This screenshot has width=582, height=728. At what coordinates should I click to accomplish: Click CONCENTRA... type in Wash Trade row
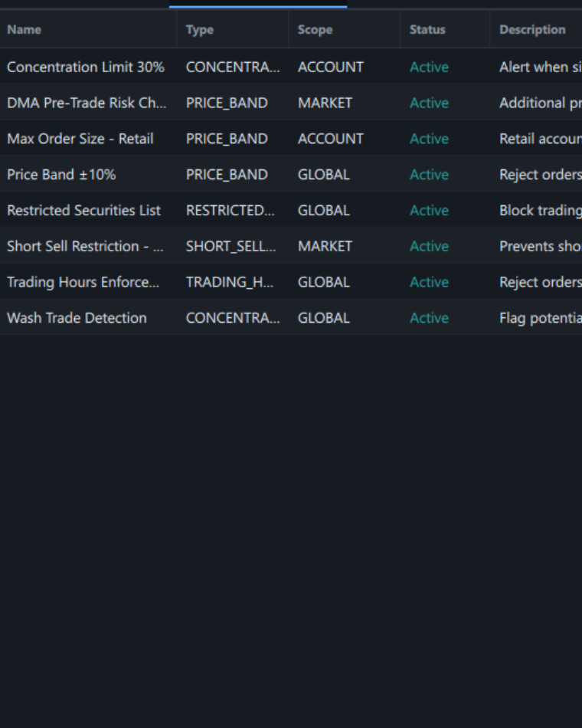point(233,317)
